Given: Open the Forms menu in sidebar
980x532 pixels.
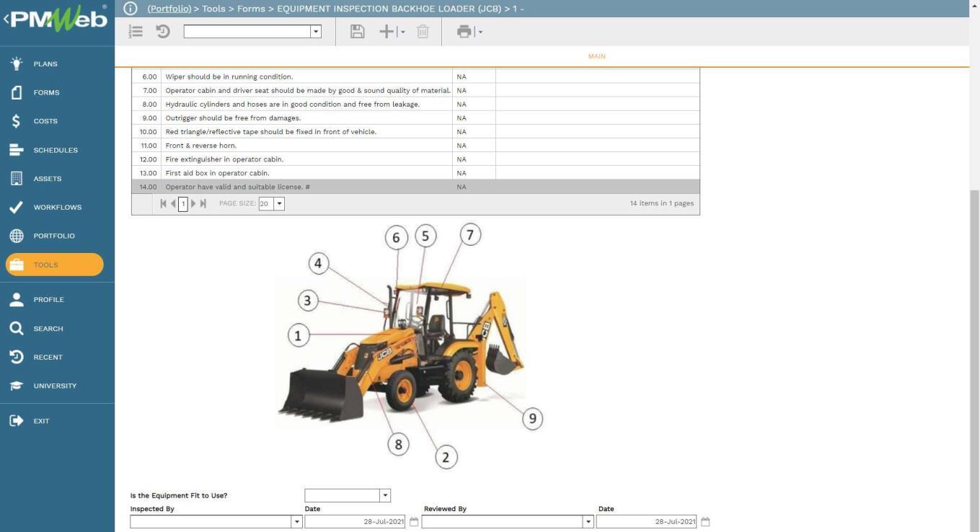Looking at the screenshot, I should 46,92.
